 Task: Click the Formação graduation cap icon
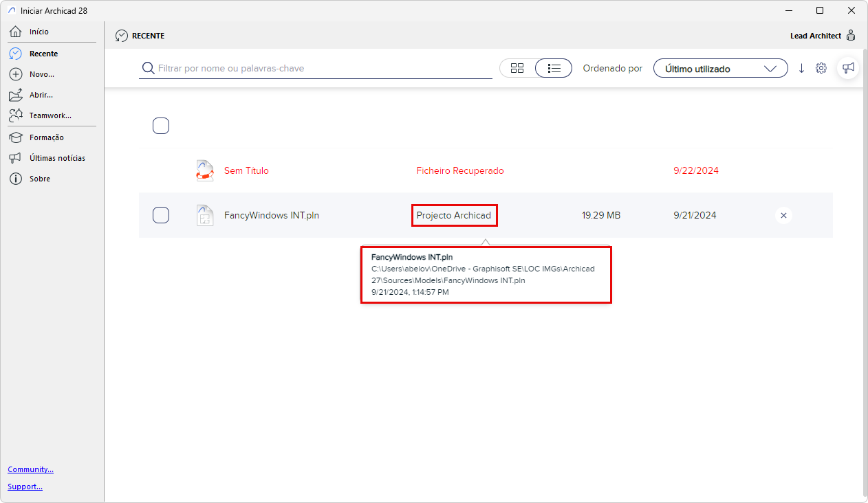click(16, 137)
